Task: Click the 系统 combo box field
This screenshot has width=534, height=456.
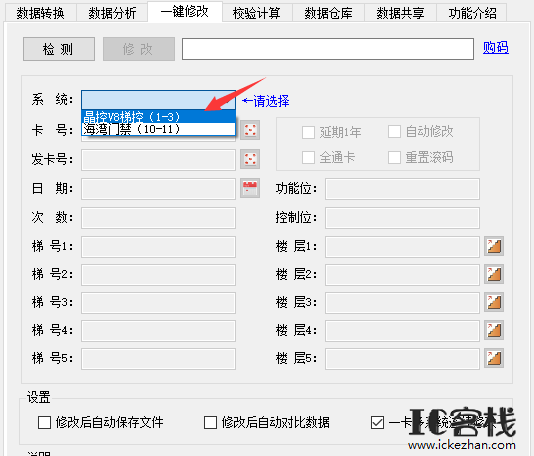Action: (158, 100)
